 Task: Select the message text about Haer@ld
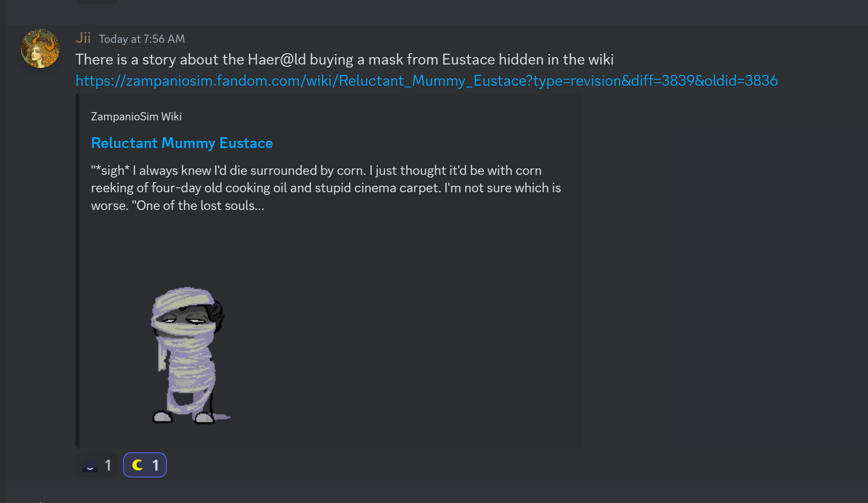click(x=344, y=60)
